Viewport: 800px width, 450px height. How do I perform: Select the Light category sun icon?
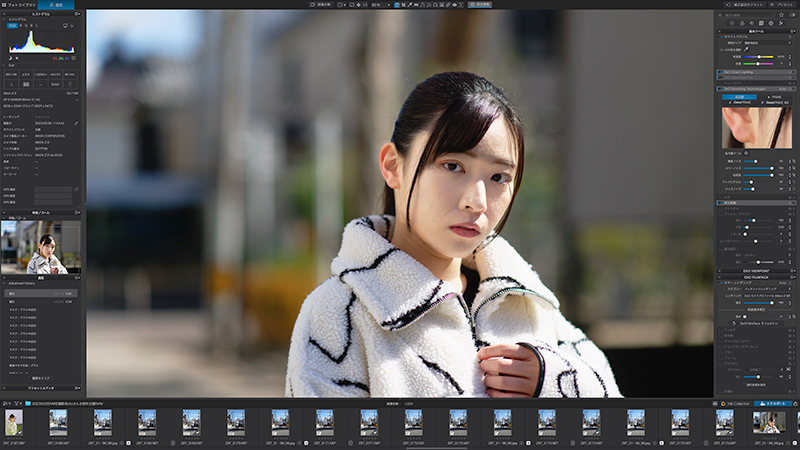point(732,23)
